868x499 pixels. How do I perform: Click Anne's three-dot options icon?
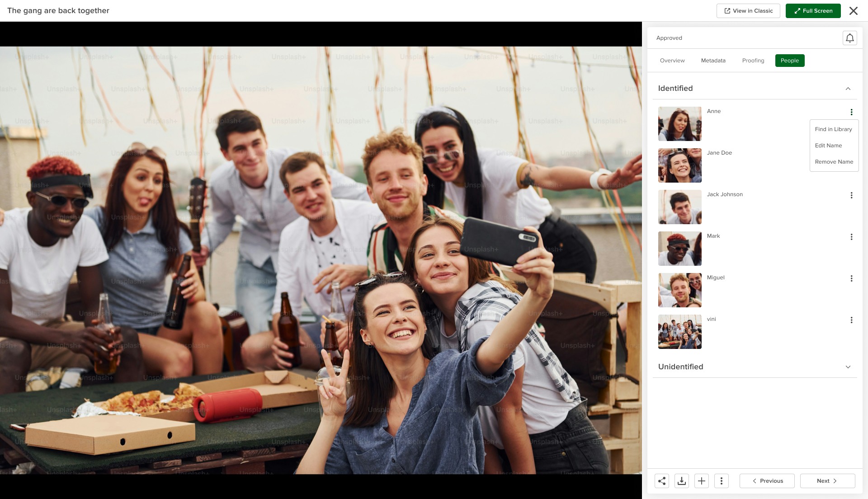[851, 112]
